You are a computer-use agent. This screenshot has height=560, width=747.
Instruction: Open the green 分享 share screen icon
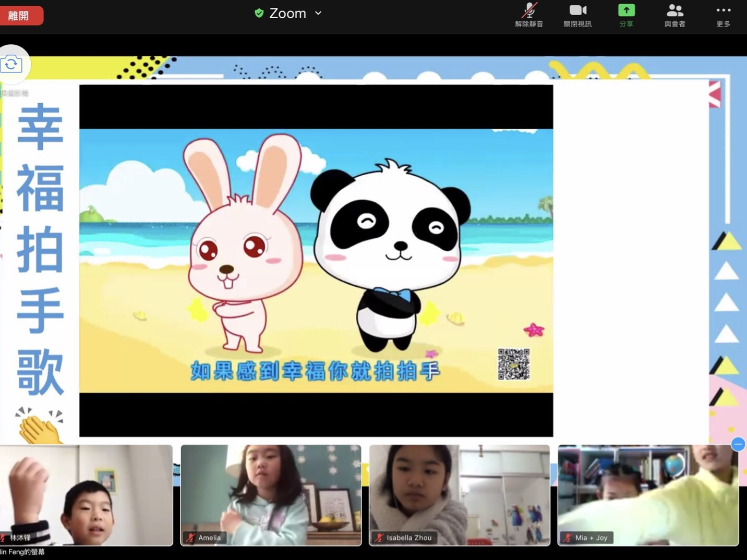[x=626, y=16]
